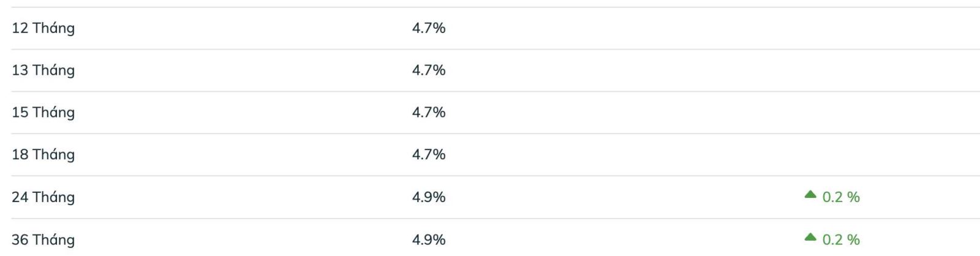Viewport: 980px width, 256px height.
Task: Click the green up arrow for 36 Tháng
Action: coord(810,238)
